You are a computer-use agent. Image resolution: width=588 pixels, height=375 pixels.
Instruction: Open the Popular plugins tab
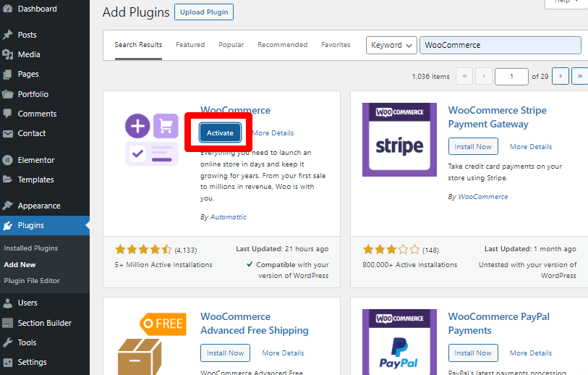(x=231, y=45)
